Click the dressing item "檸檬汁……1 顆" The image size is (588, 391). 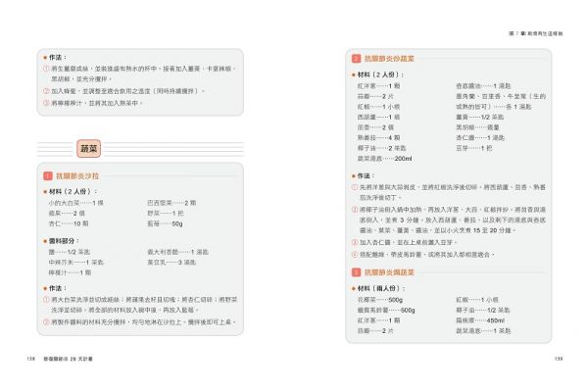[70, 272]
